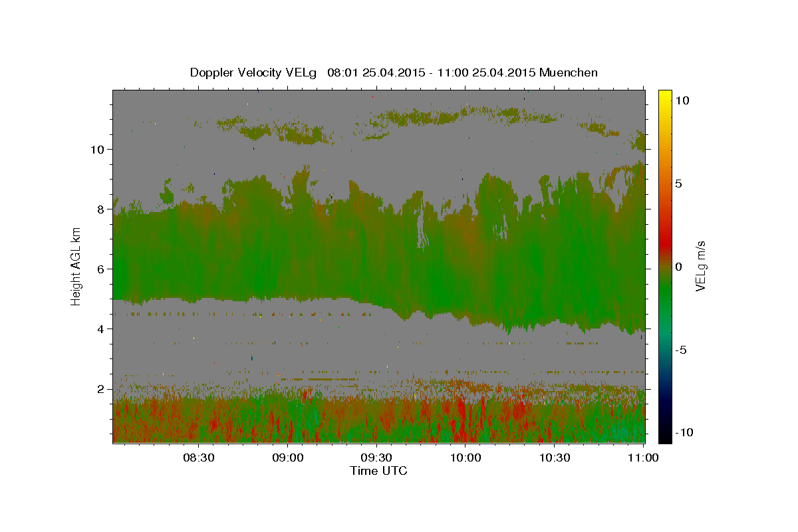Click the 11:00 time tick label

coord(643,458)
